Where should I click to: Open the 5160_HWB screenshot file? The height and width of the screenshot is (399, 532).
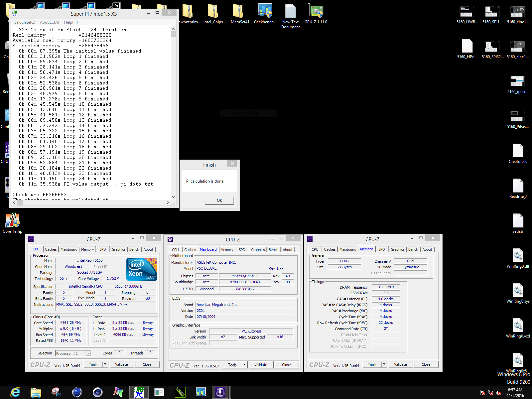(467, 15)
